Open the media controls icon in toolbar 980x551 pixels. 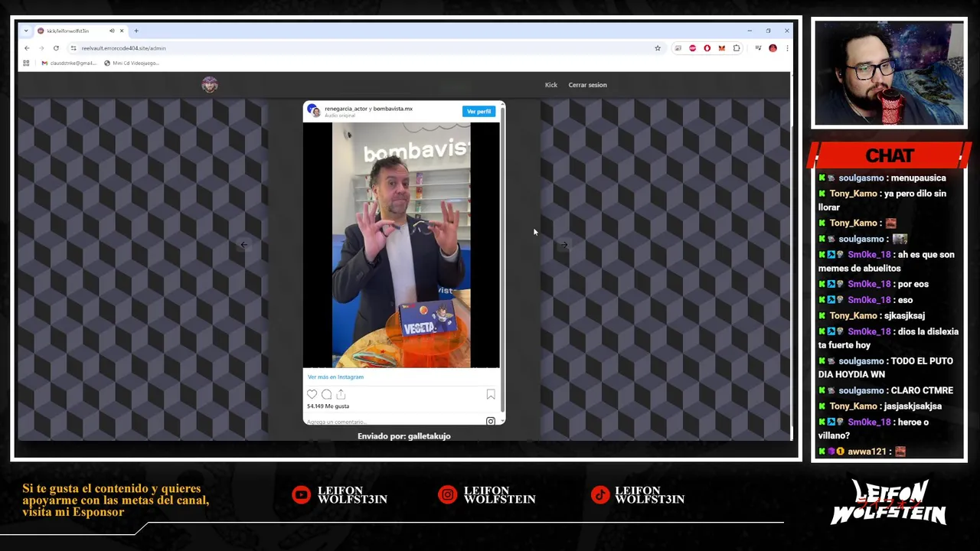click(758, 48)
